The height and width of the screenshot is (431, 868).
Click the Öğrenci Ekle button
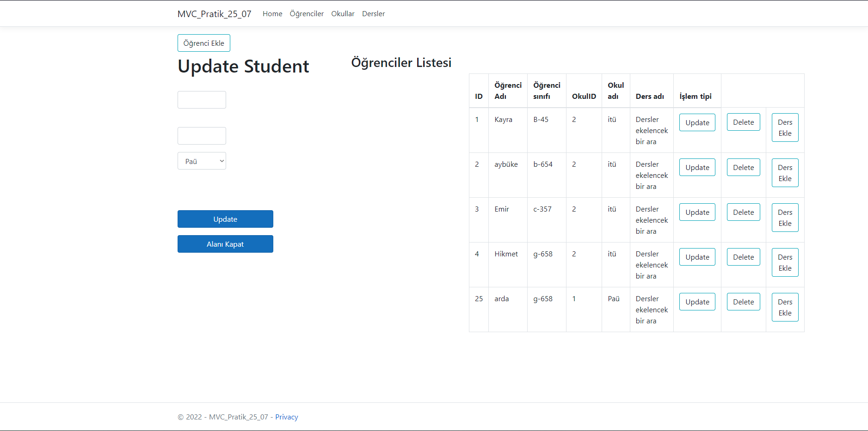tap(203, 42)
